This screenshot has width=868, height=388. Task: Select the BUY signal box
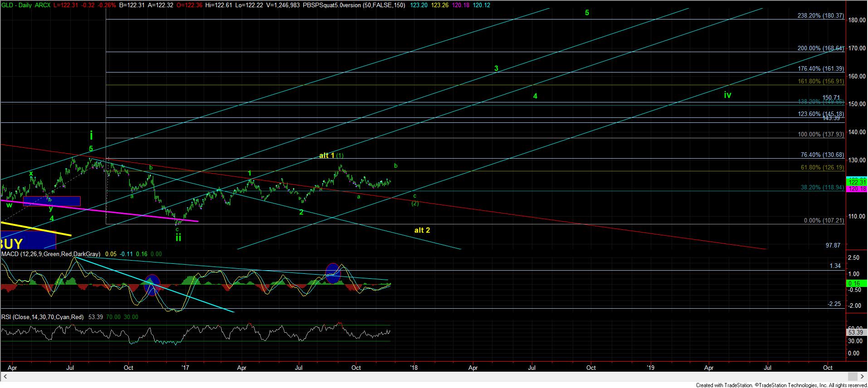27,240
